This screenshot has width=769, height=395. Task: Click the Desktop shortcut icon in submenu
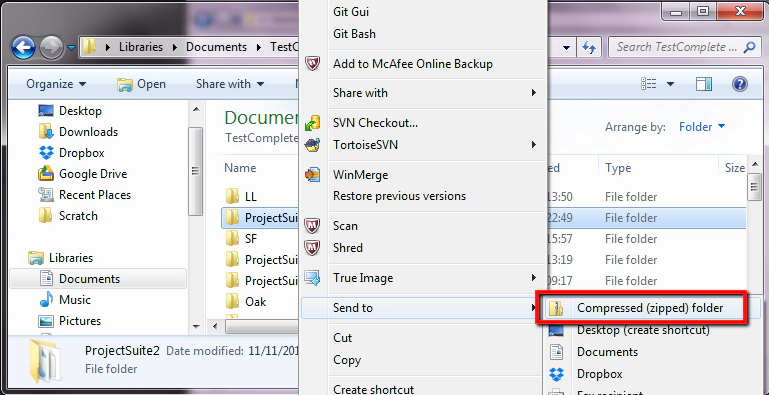[556, 331]
